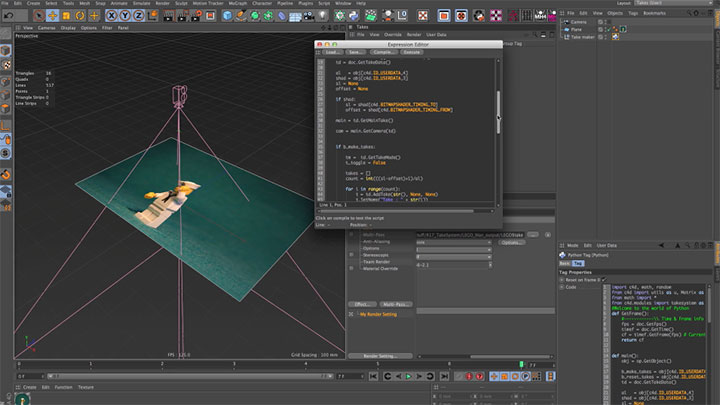Open Objects menu in Object Manager
This screenshot has width=720, height=405.
pos(615,13)
